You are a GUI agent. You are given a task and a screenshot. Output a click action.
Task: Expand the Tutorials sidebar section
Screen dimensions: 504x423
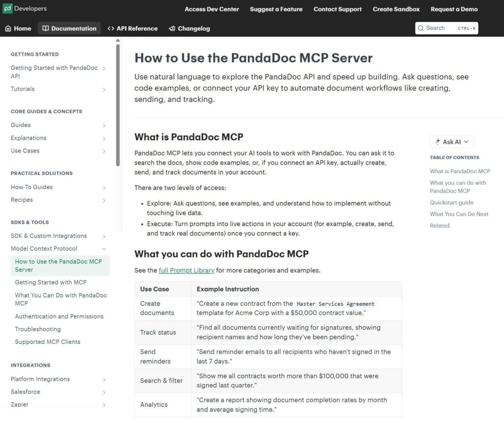click(x=104, y=90)
